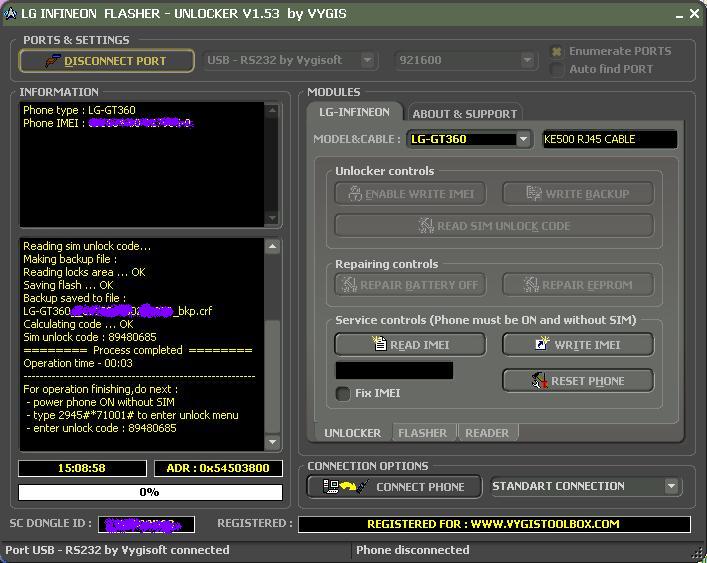Click 'Phone type : LG-GT360' info line
Screen dimensions: 707x563
tap(79, 110)
